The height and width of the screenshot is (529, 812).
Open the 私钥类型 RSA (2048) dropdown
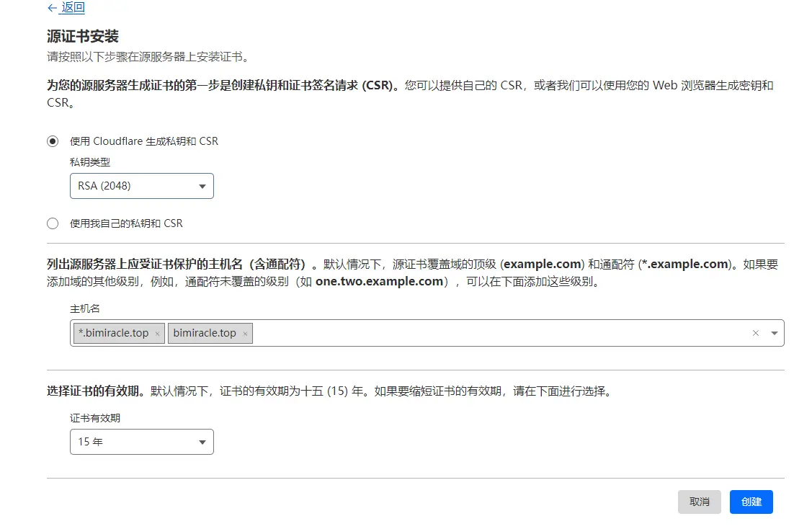[x=142, y=186]
